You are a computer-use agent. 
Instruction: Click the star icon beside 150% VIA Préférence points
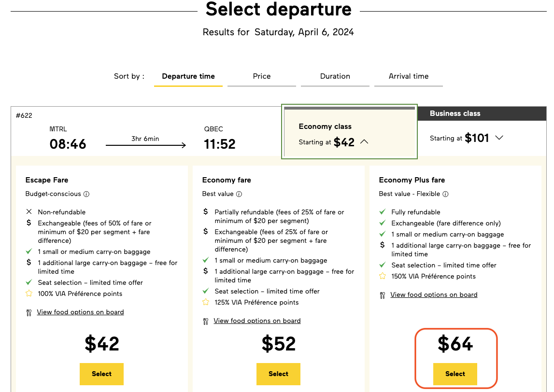[382, 276]
